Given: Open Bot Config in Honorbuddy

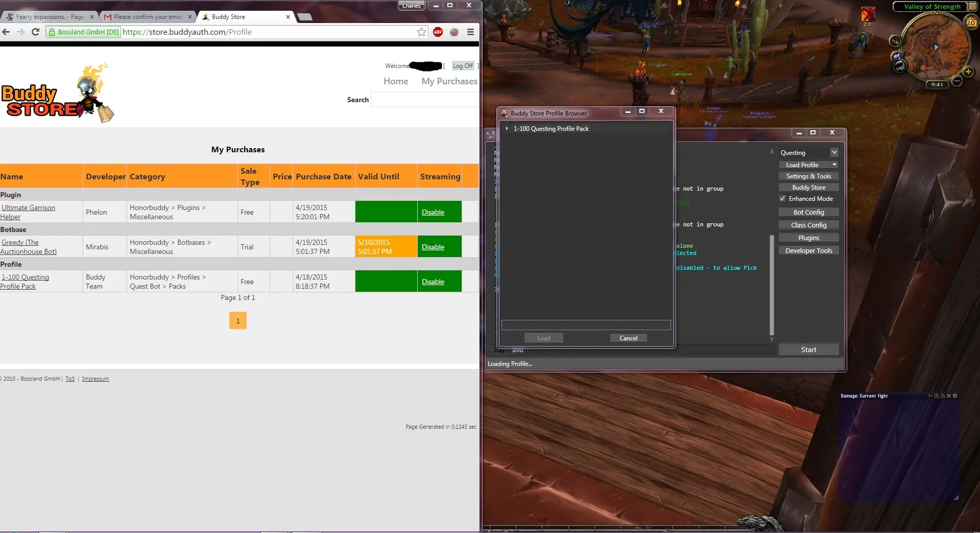Looking at the screenshot, I should (808, 212).
